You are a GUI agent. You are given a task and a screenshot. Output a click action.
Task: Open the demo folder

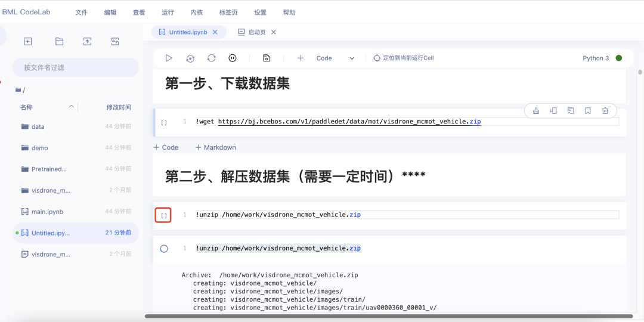pos(76,148)
